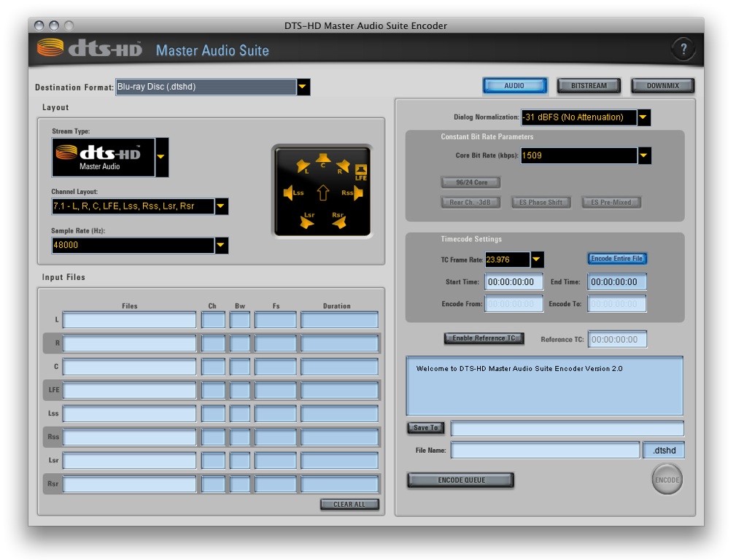Click the Rss row Bw field
The height and width of the screenshot is (560, 736).
point(240,437)
